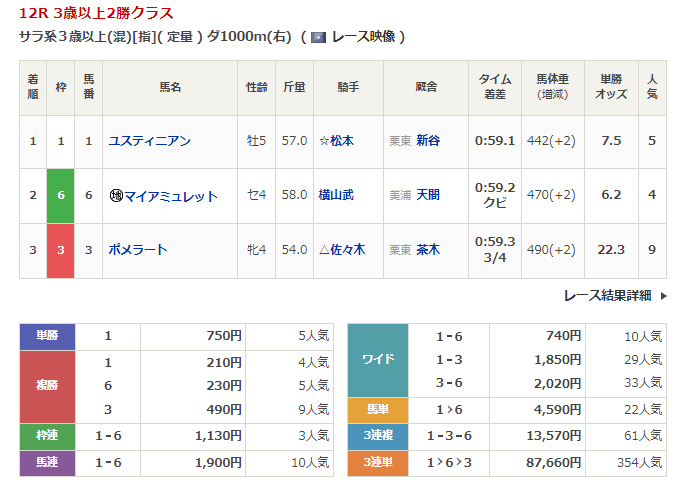This screenshot has width=685, height=483.
Task: Open trainer 天間 stable page
Action: click(428, 196)
